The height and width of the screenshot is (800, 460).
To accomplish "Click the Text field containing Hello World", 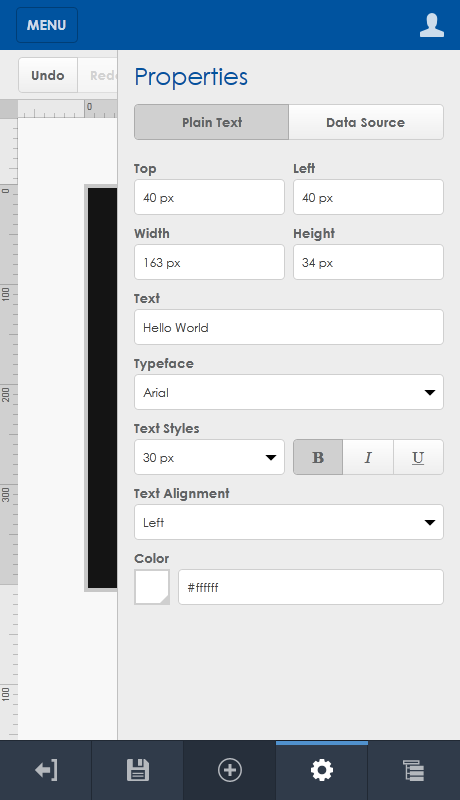I will click(x=289, y=327).
